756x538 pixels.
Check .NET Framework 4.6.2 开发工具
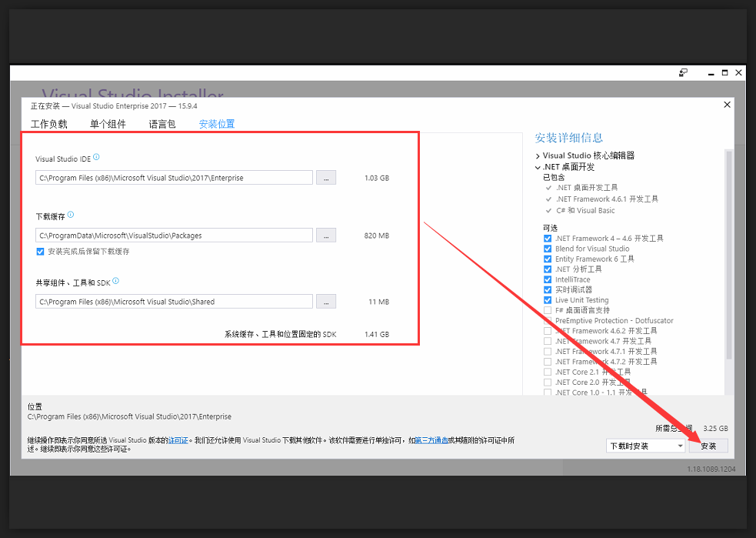[x=548, y=331]
